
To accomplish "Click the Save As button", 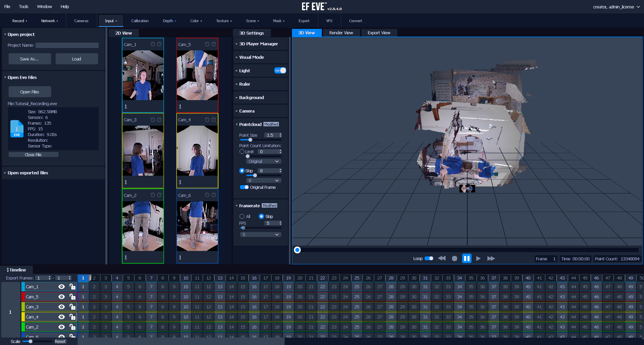I will tap(30, 58).
